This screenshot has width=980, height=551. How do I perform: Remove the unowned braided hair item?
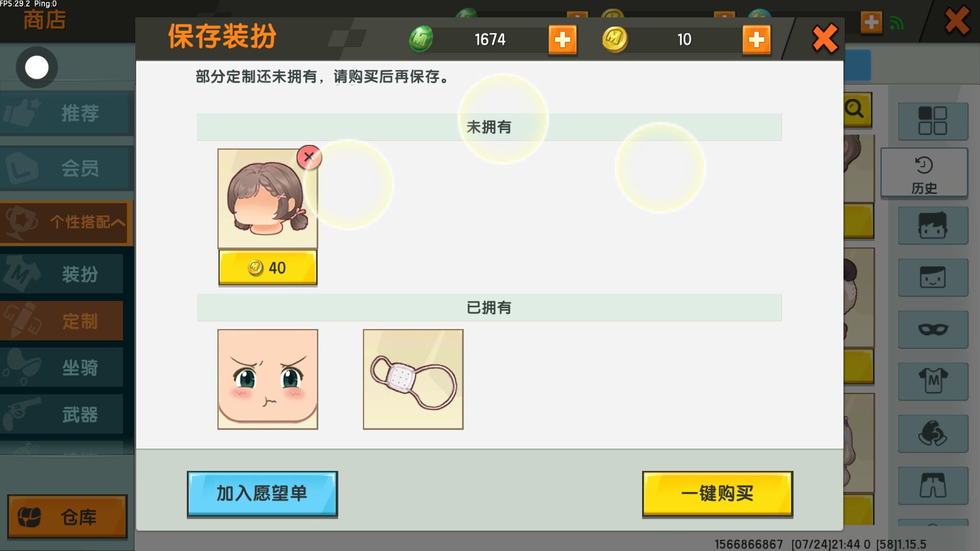[309, 157]
